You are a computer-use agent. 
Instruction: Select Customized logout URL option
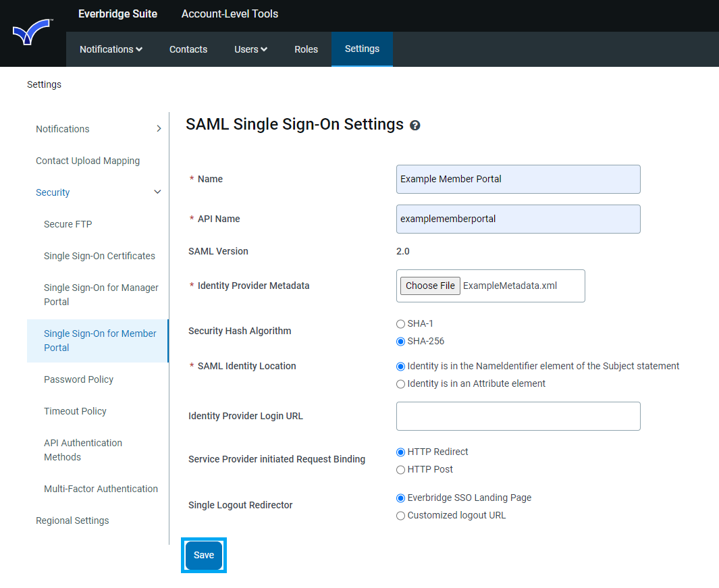(400, 516)
